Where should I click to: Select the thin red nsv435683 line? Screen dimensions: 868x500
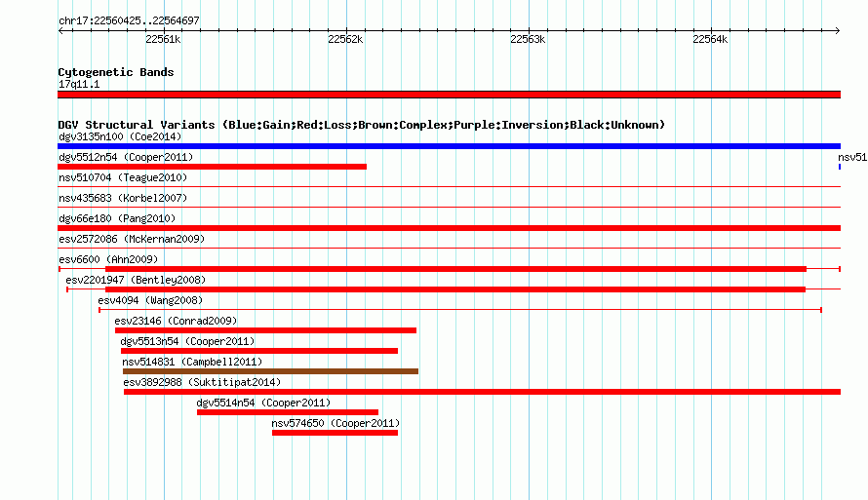tap(449, 208)
